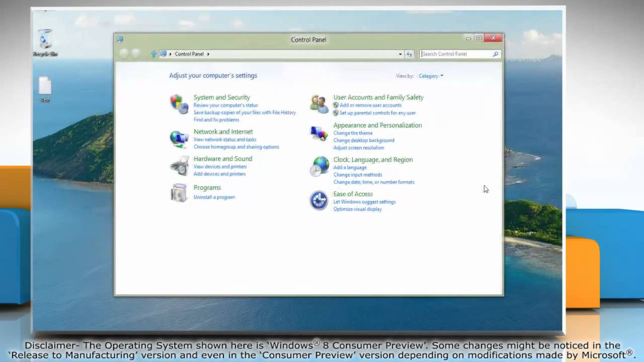Open User Accounts and Family Safety heading
644x362 pixels.
click(378, 98)
